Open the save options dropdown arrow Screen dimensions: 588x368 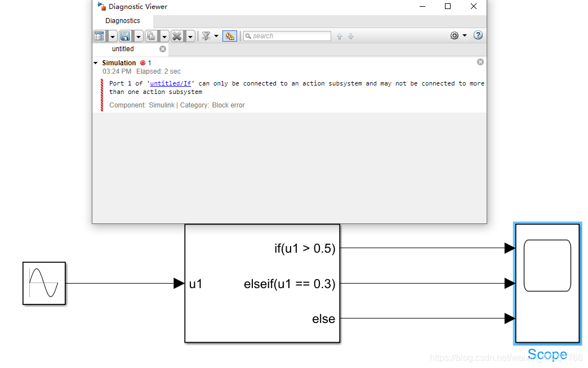tap(138, 35)
